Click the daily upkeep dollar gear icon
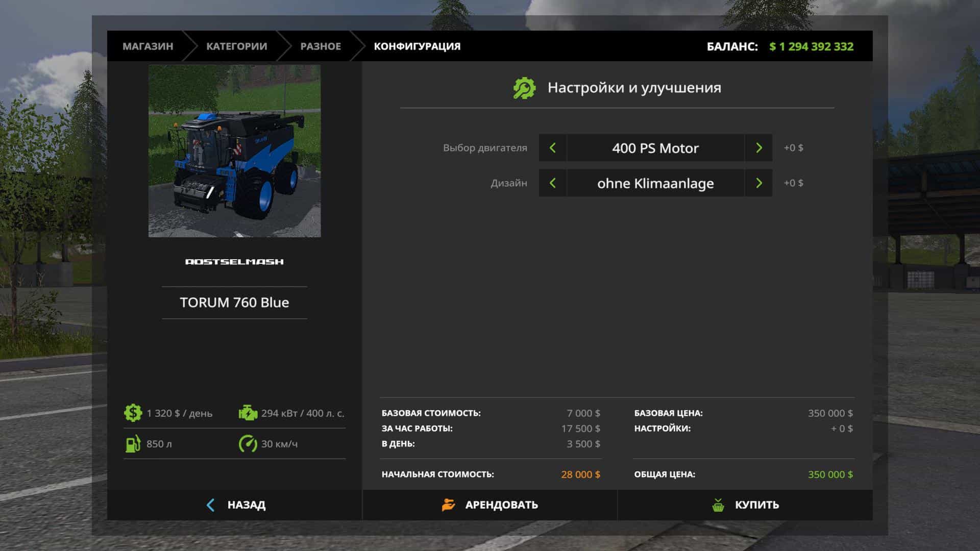The width and height of the screenshot is (980, 551). (133, 413)
